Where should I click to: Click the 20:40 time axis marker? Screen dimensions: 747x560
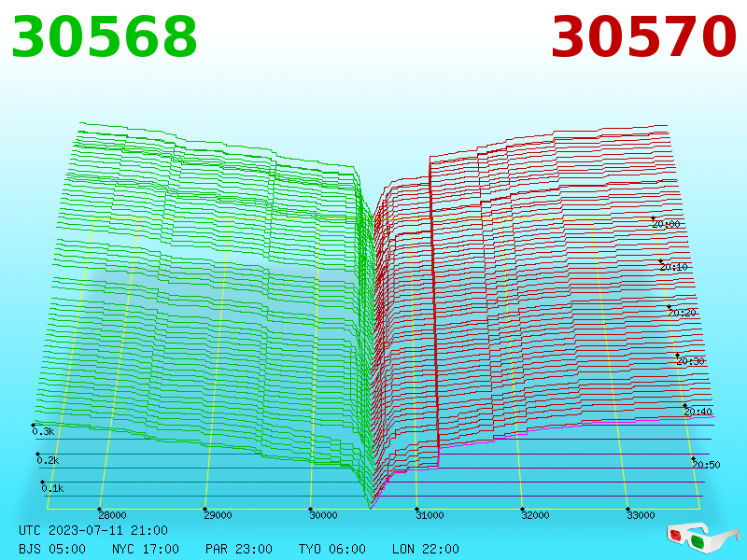698,412
